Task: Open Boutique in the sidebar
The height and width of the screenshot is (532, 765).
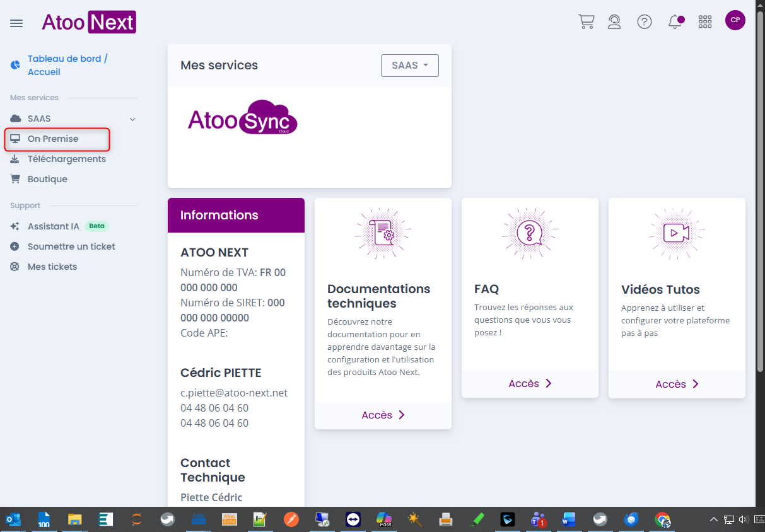Action: click(47, 179)
